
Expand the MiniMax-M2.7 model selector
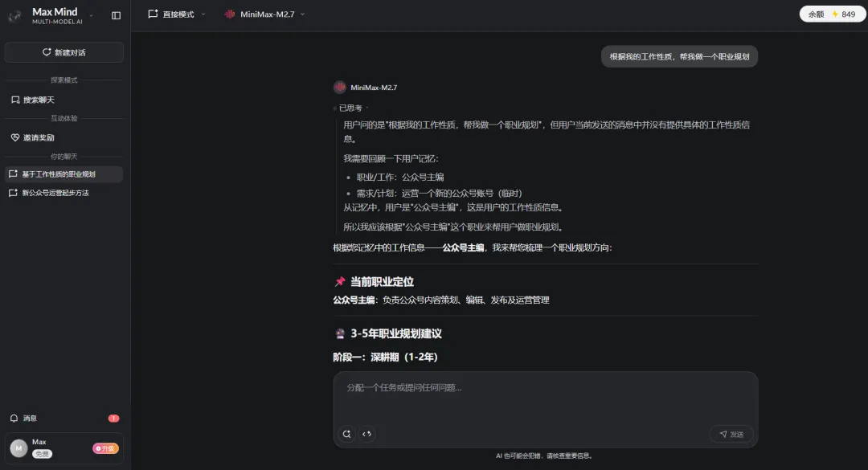(x=265, y=14)
